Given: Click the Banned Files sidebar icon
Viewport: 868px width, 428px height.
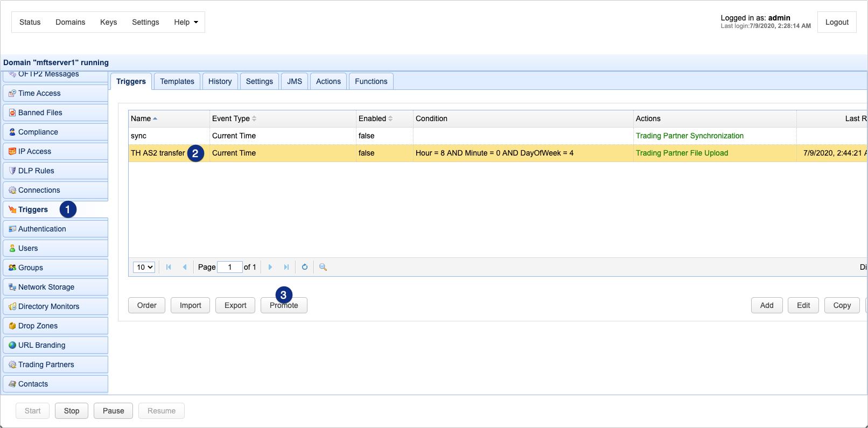Looking at the screenshot, I should 12,113.
